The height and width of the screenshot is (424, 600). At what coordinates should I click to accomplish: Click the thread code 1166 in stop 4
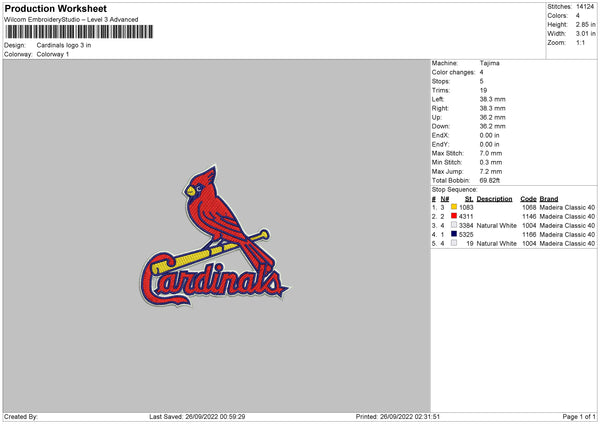tap(529, 235)
